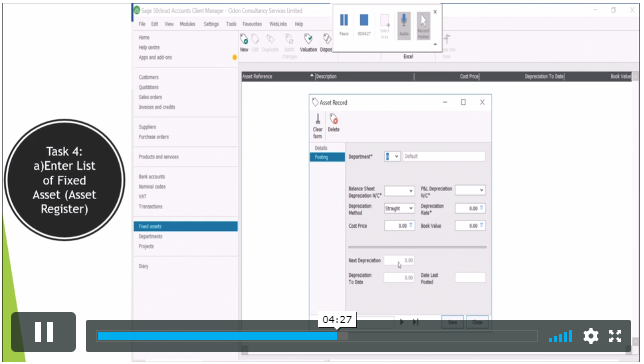Open Transactions in the sidebar

coord(150,206)
